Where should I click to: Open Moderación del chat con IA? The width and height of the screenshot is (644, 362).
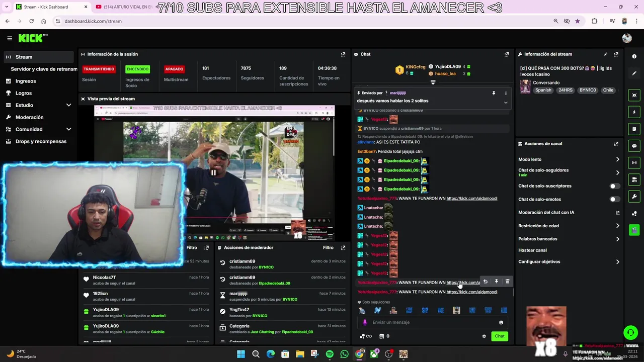569,213
